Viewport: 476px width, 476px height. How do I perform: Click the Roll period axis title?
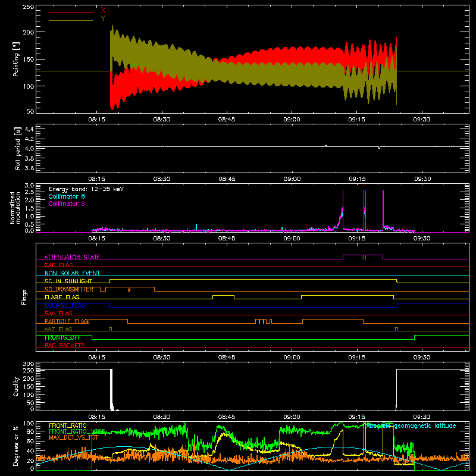pyautogui.click(x=18, y=148)
